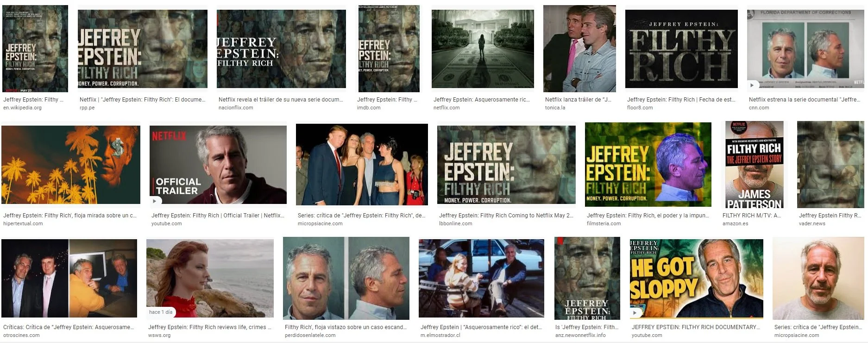The height and width of the screenshot is (343, 868).
Task: Click the vader.news source text
Action: click(812, 223)
